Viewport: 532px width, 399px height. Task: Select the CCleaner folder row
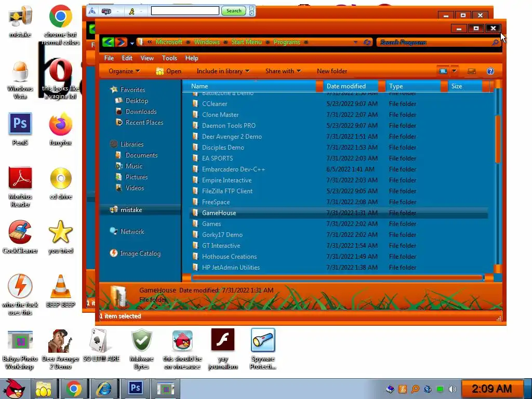click(339, 104)
